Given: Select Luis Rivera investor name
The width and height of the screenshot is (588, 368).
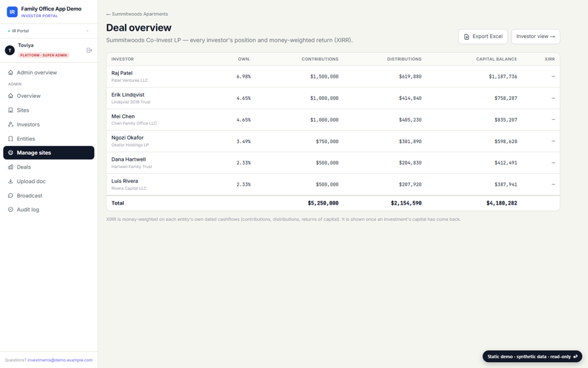Looking at the screenshot, I should point(125,181).
